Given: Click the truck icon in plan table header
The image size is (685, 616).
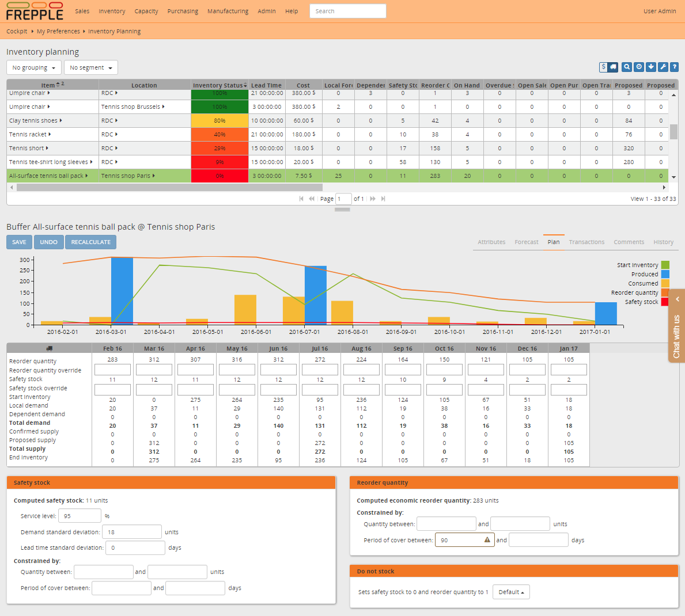Looking at the screenshot, I should click(49, 348).
